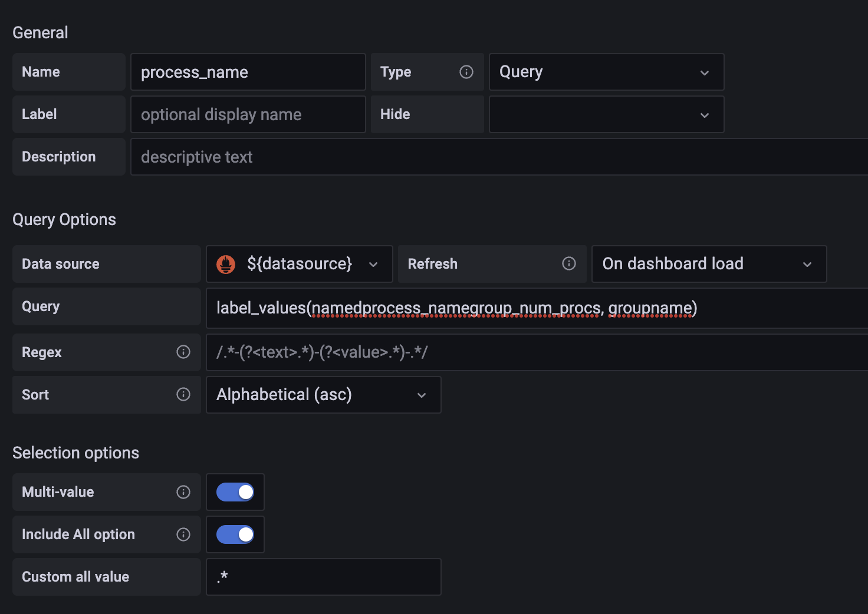Click the info icon beside Multi-value
The height and width of the screenshot is (614, 868).
pos(183,492)
